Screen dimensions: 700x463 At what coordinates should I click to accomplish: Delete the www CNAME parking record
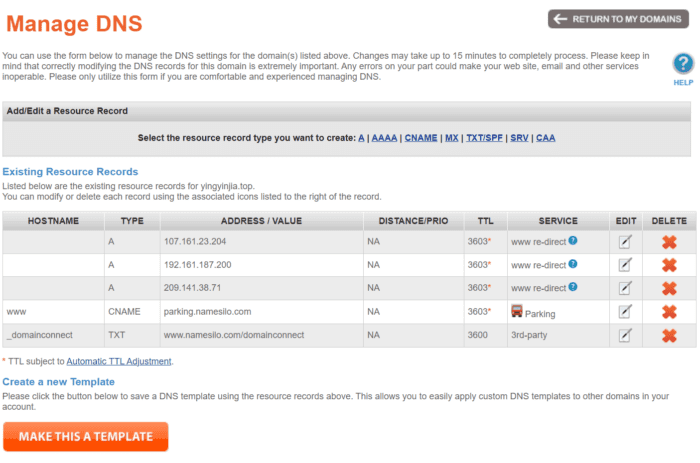[x=669, y=312]
